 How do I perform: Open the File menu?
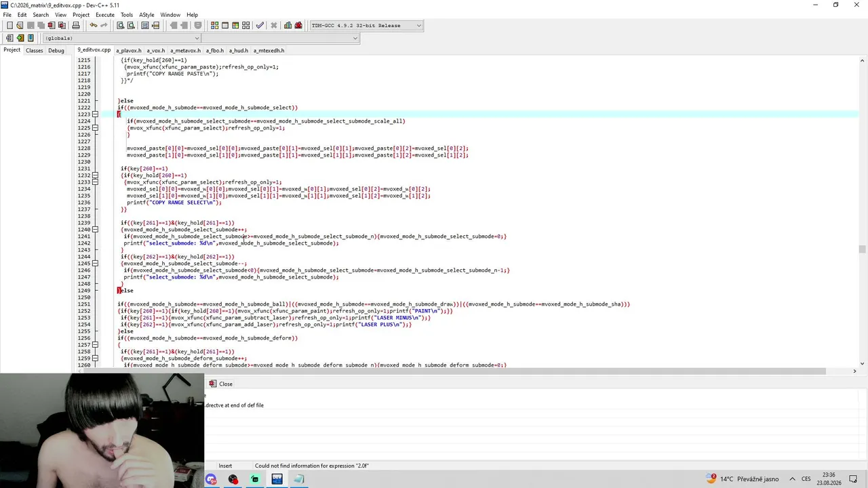pos(7,15)
